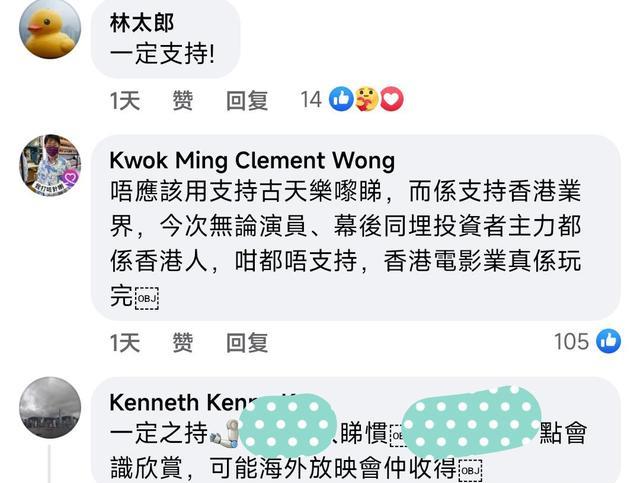Image resolution: width=640 pixels, height=483 pixels.
Task: Click the flexed arm emoji in Kenneth's comment
Action: 225,434
